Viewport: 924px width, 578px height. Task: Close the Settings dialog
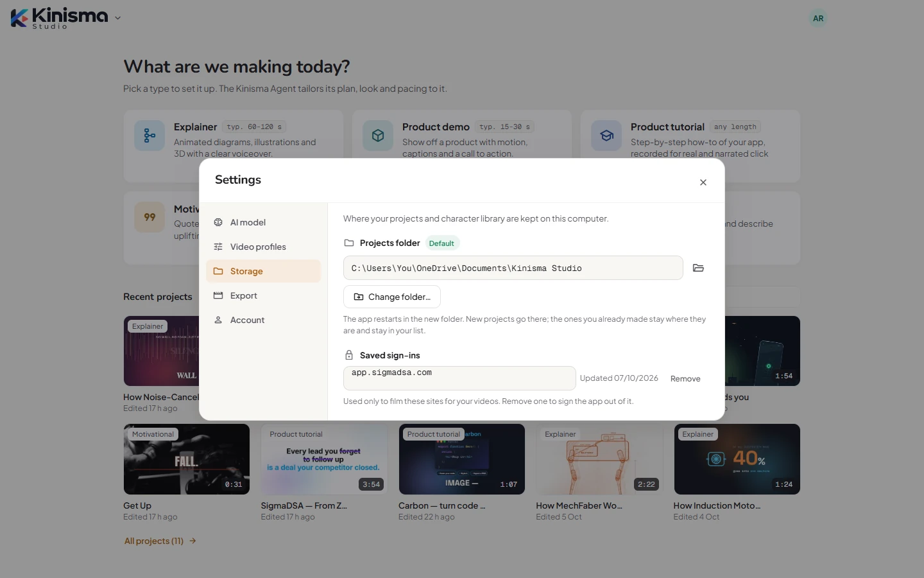tap(703, 182)
